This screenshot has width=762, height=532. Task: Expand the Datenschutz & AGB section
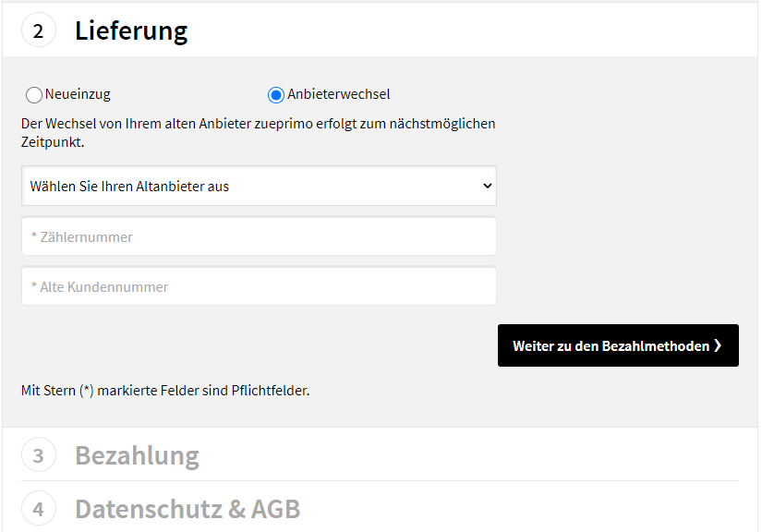point(187,509)
